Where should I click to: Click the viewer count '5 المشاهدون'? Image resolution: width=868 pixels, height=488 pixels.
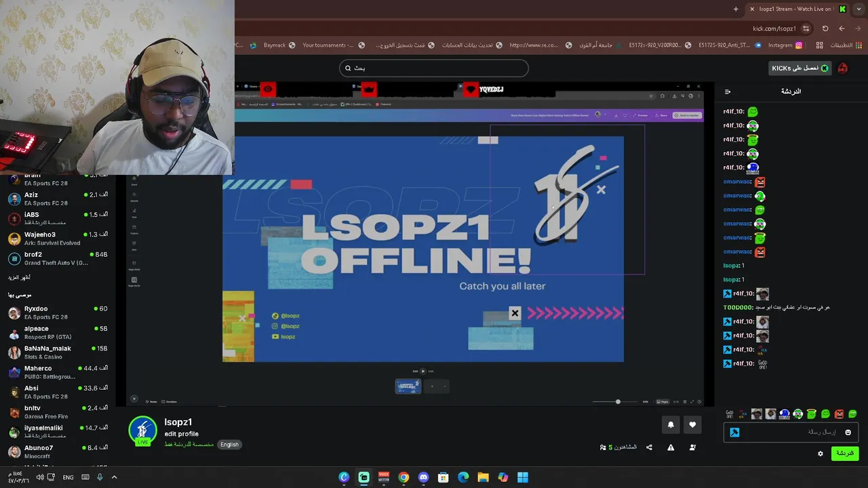pyautogui.click(x=618, y=447)
